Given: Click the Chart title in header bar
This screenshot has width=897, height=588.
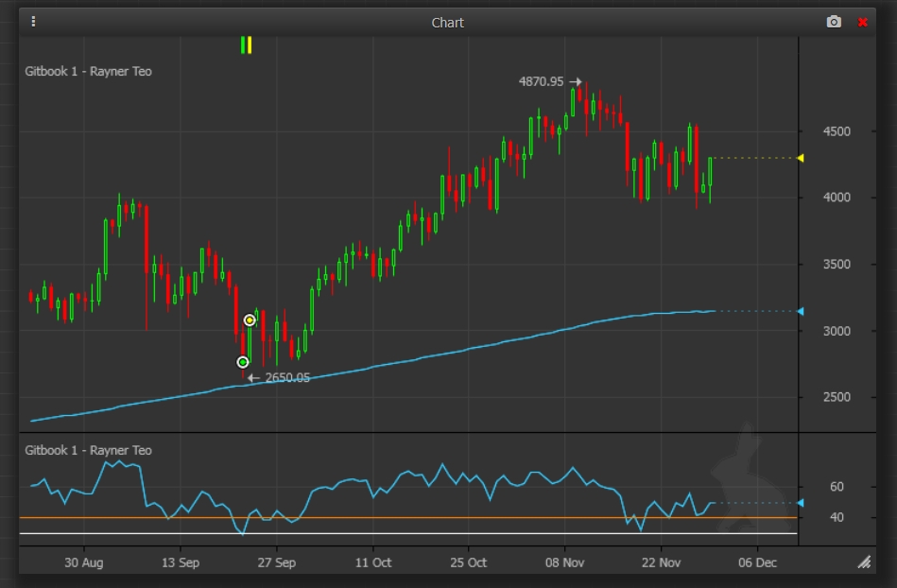Looking at the screenshot, I should (448, 23).
